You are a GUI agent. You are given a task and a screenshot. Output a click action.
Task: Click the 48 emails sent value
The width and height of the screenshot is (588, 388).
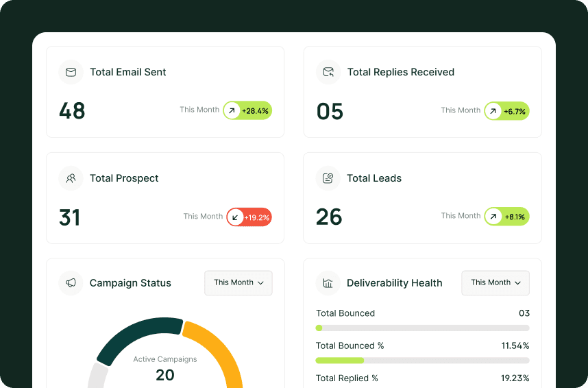click(x=72, y=110)
